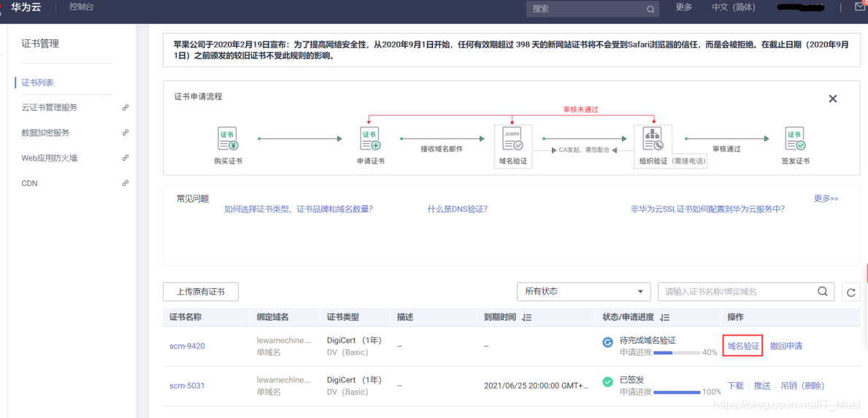Open 云证书管理服务 sidebar item
The width and height of the screenshot is (868, 418).
click(49, 108)
